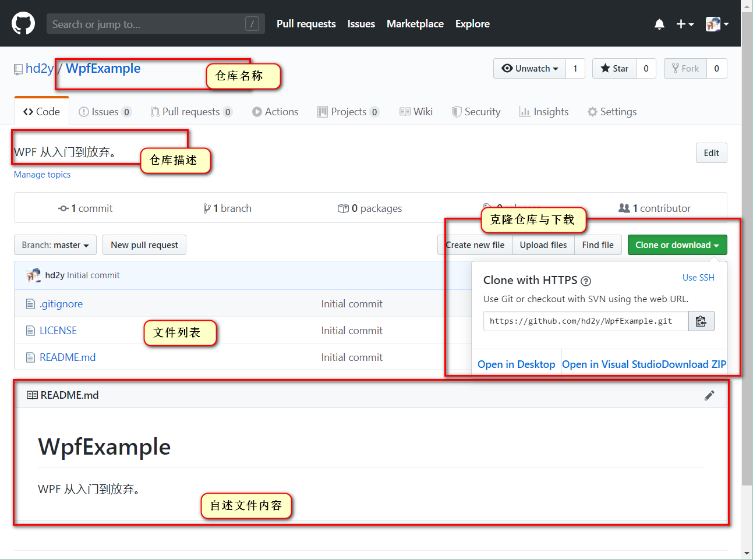Switch to the Actions tab
The height and width of the screenshot is (560, 753).
[275, 112]
